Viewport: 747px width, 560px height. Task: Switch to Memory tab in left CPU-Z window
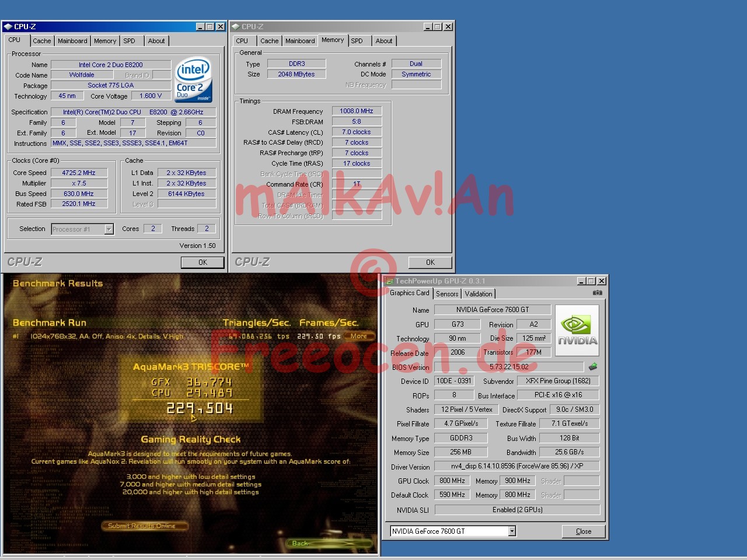[105, 41]
